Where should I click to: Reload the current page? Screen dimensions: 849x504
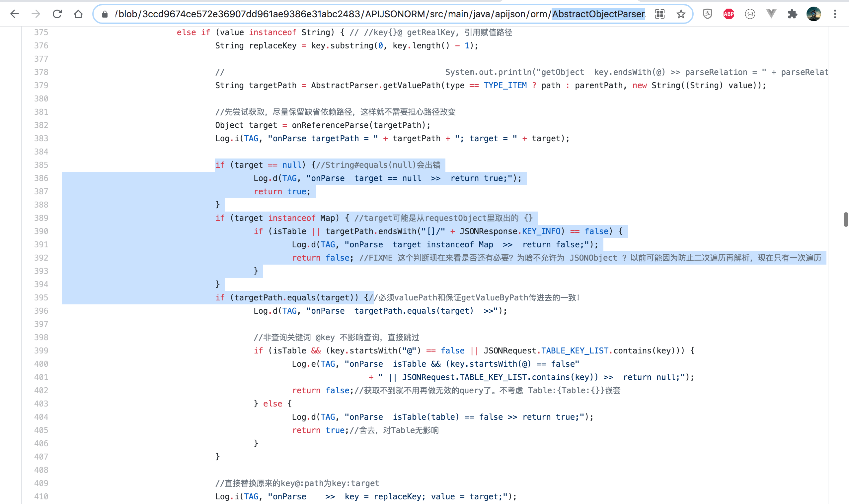coord(57,14)
